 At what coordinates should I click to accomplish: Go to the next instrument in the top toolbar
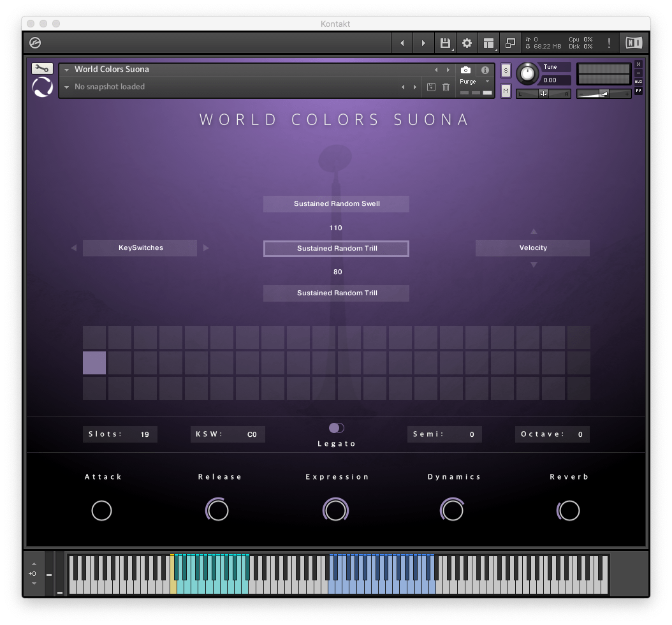[x=423, y=43]
